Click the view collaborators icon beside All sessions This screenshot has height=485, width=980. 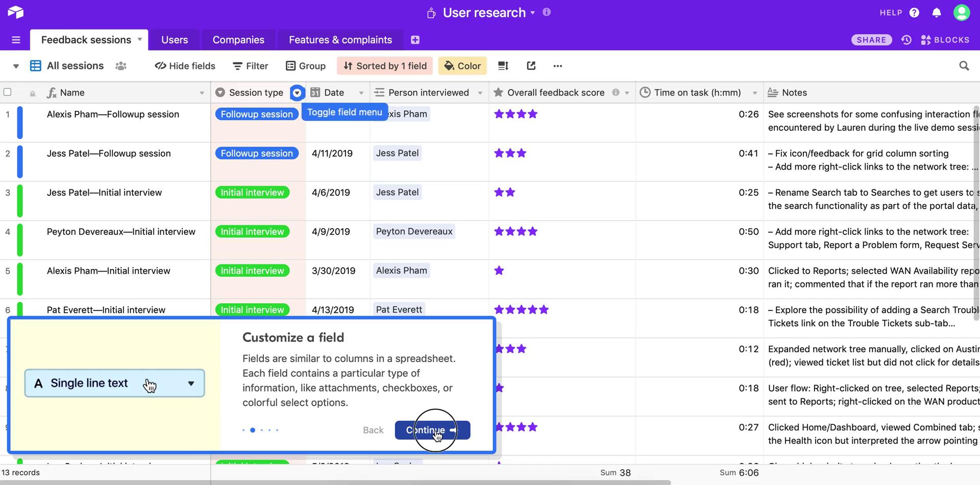click(x=120, y=65)
